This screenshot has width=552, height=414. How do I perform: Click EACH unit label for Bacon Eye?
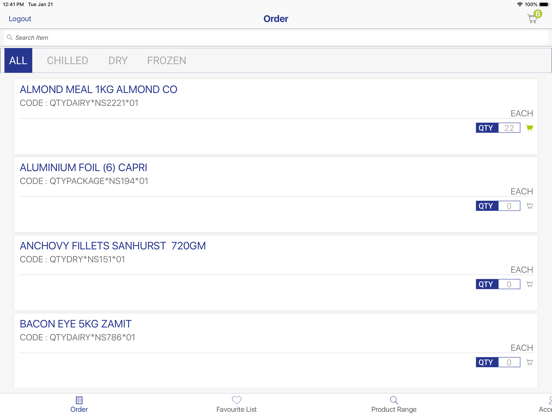(522, 348)
